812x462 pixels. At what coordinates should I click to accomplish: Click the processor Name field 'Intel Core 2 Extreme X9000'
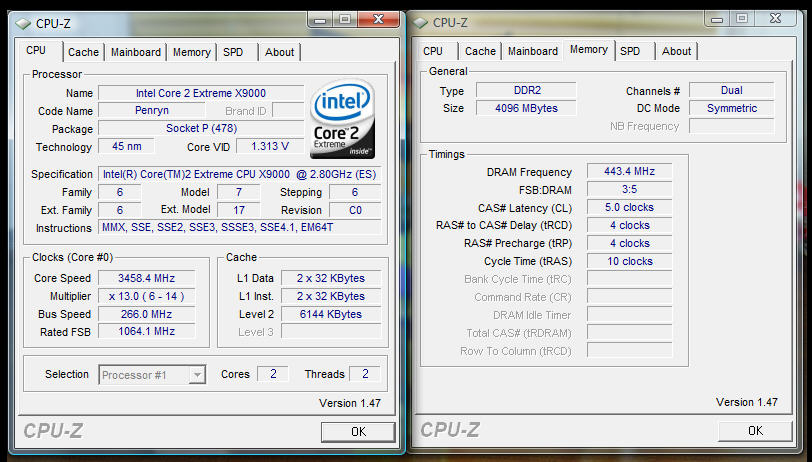201,93
